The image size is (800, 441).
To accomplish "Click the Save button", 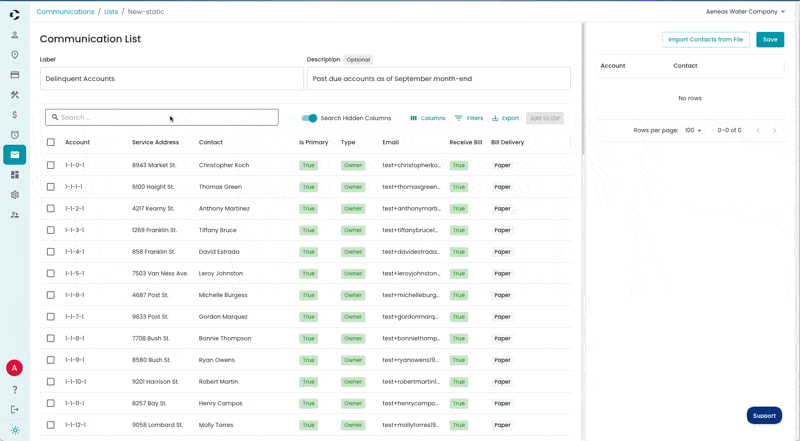I will click(770, 39).
